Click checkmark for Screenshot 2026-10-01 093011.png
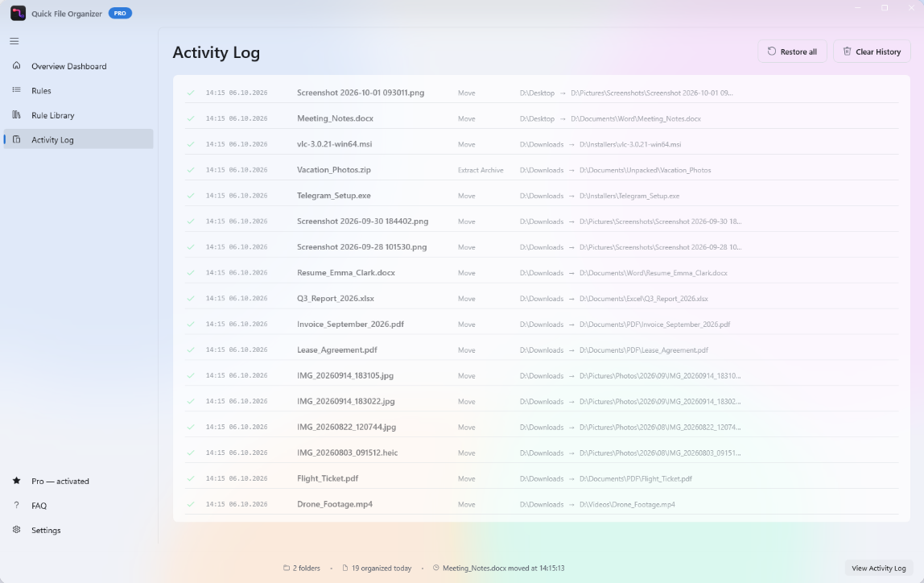Viewport: 924px width, 583px height. point(190,93)
